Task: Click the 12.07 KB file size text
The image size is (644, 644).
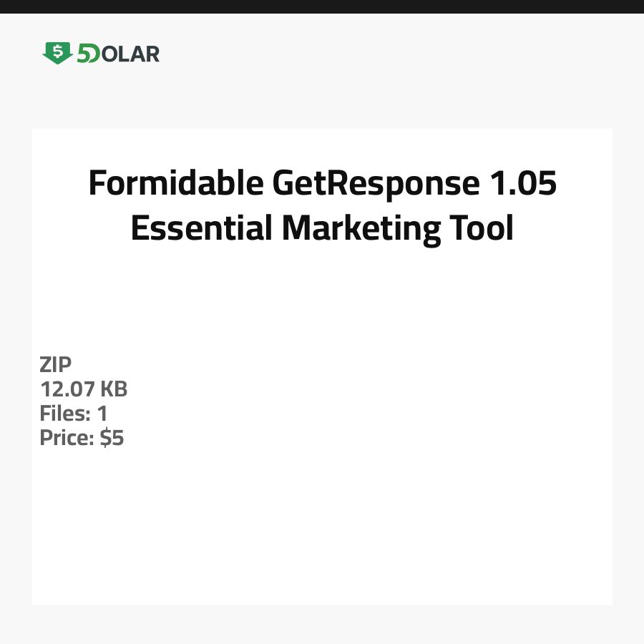Action: 84,389
